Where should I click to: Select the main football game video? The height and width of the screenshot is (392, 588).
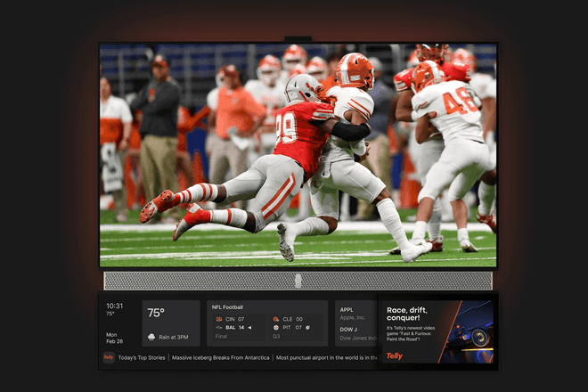[298, 154]
